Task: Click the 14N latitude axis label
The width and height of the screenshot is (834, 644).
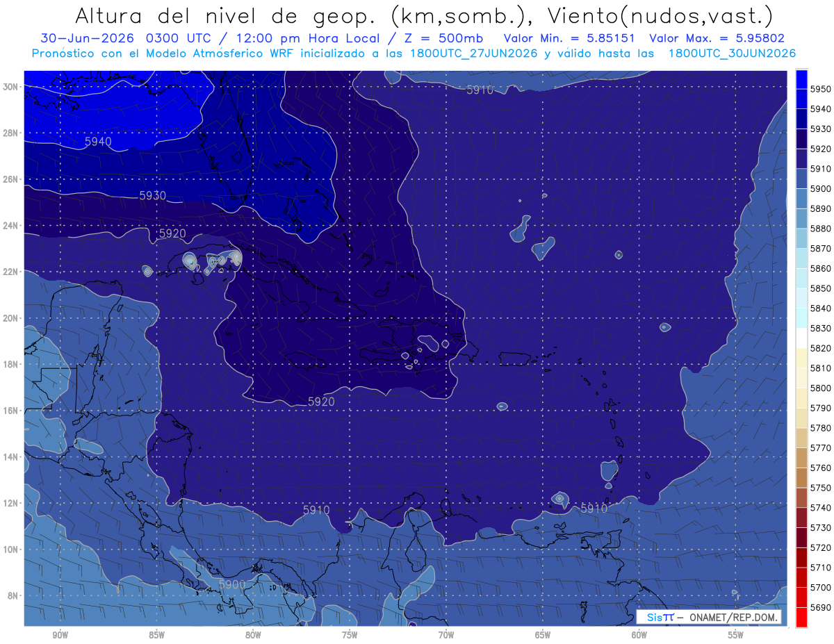Action: (x=12, y=456)
